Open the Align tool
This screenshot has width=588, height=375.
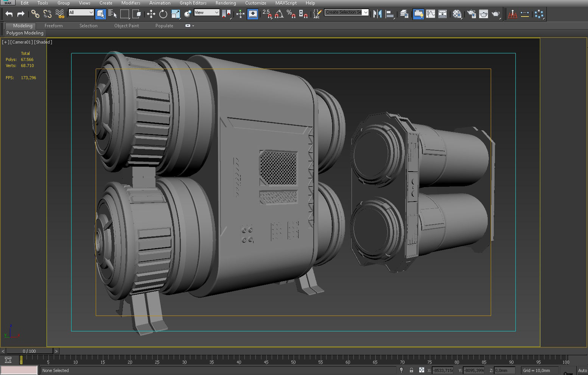[390, 14]
